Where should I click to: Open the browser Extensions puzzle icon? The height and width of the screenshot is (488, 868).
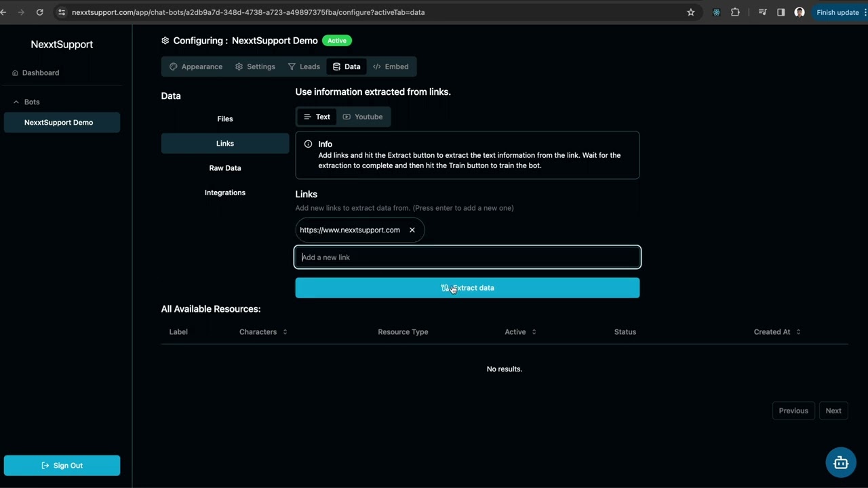[x=735, y=12]
